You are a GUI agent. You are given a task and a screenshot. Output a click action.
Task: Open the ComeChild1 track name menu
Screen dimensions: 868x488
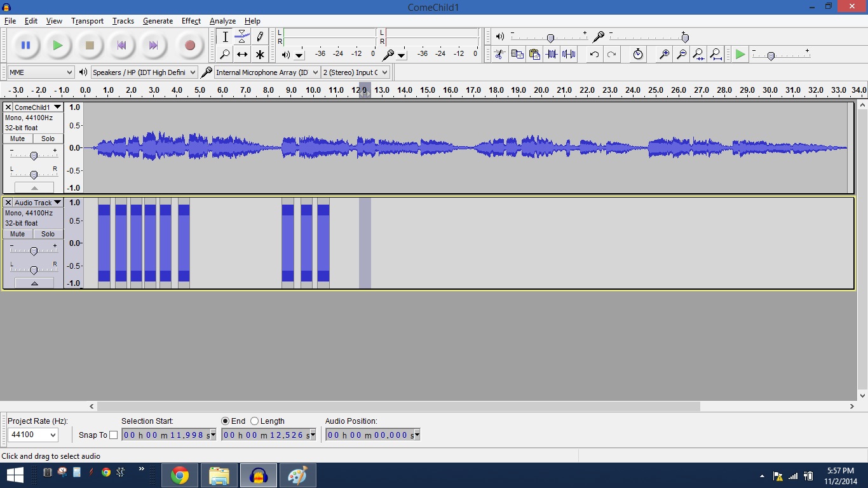pos(37,107)
